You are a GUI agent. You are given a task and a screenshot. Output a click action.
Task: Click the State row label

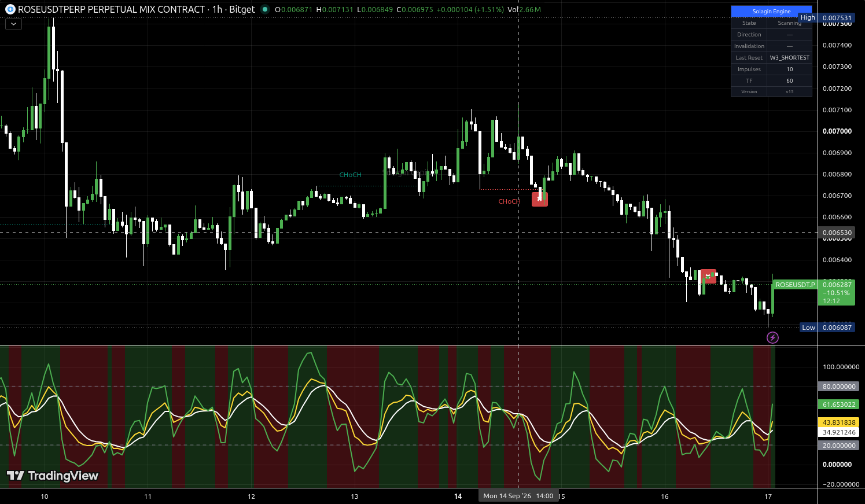click(749, 23)
